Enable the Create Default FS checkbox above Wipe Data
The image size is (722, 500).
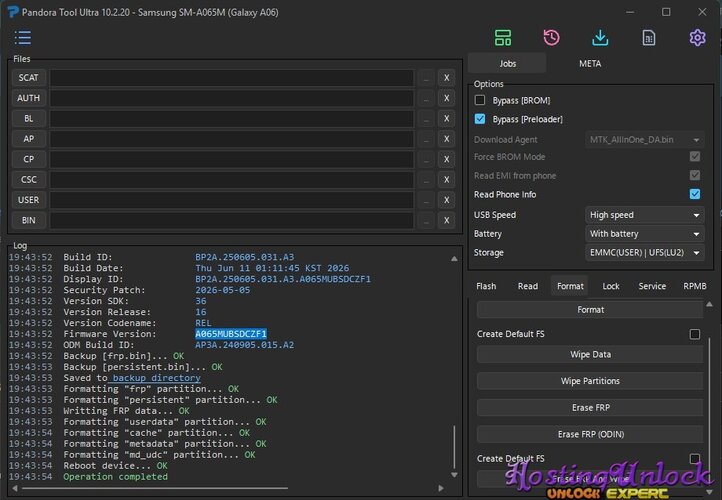pos(695,334)
